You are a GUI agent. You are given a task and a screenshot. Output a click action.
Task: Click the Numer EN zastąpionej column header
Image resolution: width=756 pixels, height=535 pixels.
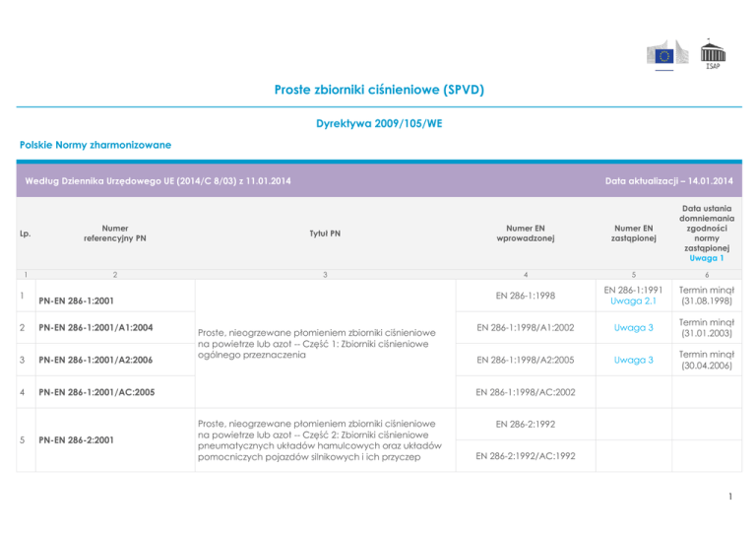(x=627, y=234)
